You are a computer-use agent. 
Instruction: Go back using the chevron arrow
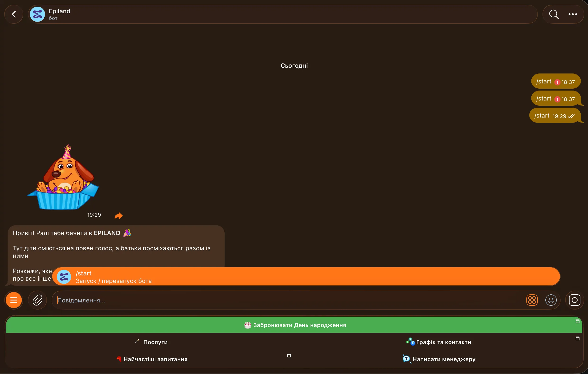14,14
